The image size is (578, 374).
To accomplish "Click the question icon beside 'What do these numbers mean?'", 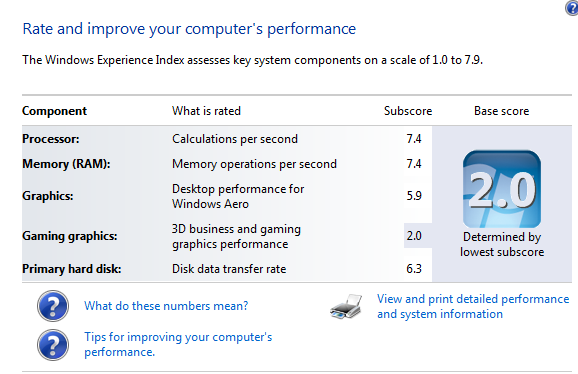I will click(53, 306).
